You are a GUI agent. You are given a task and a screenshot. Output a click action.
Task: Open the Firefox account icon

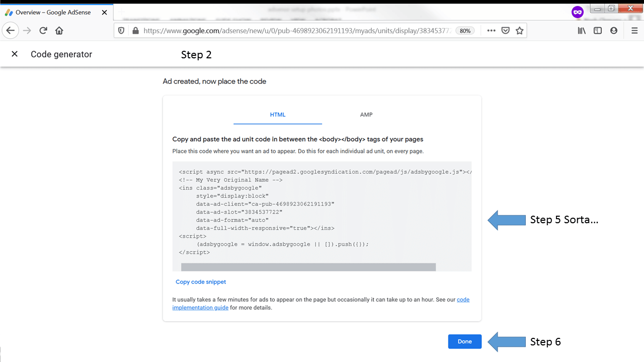614,31
